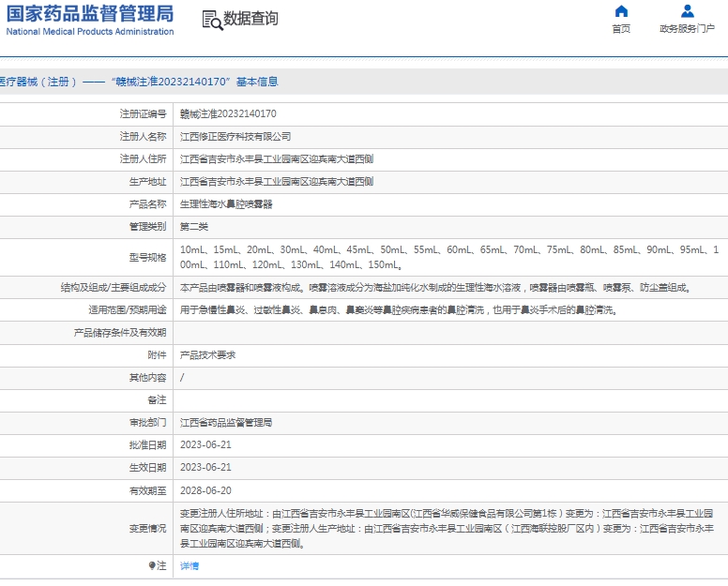728x586 pixels.
Task: Select product name 生理性海水鼻腔喷雾器
Action: (x=226, y=204)
